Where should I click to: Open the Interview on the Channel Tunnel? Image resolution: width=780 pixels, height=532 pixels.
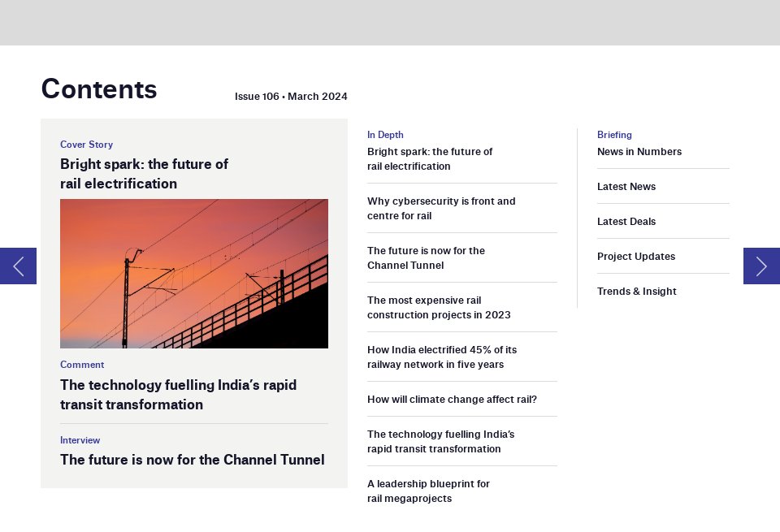tap(192, 460)
